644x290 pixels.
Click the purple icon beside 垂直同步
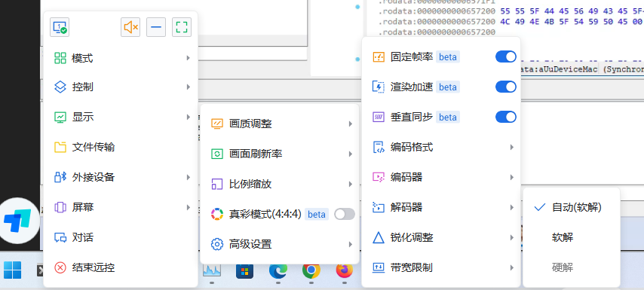click(379, 118)
